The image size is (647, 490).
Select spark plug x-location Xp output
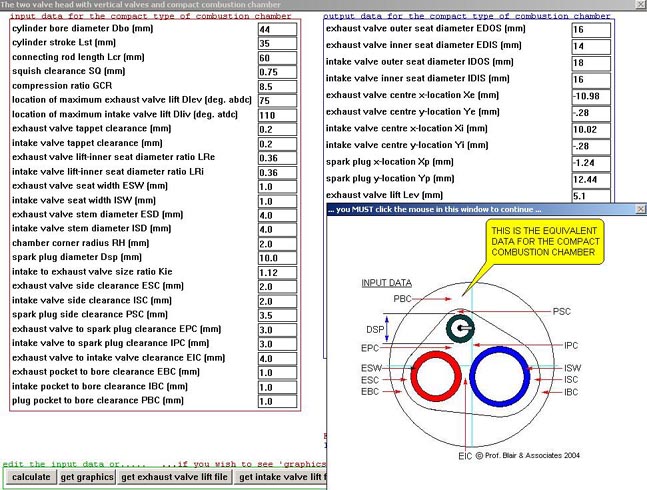point(591,163)
